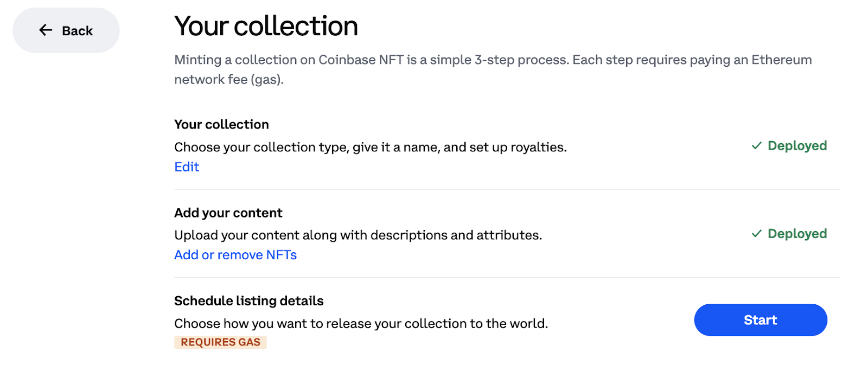
Task: Open the Edit link for your collection
Action: [x=187, y=167]
